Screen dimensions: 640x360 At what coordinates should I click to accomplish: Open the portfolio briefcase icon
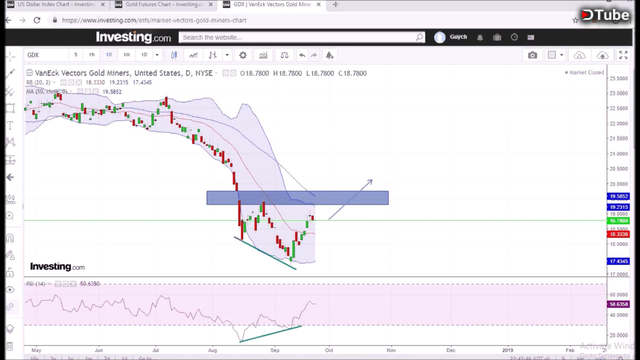click(497, 38)
